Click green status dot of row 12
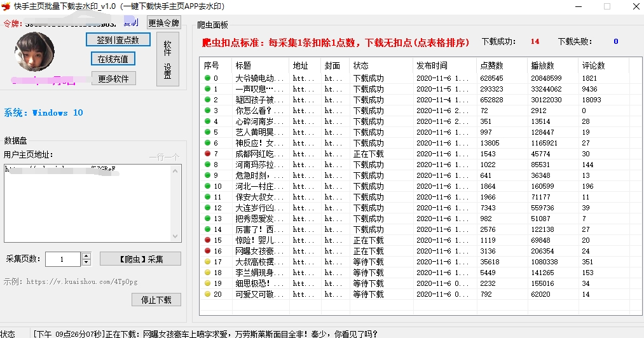The image size is (644, 338). click(207, 207)
